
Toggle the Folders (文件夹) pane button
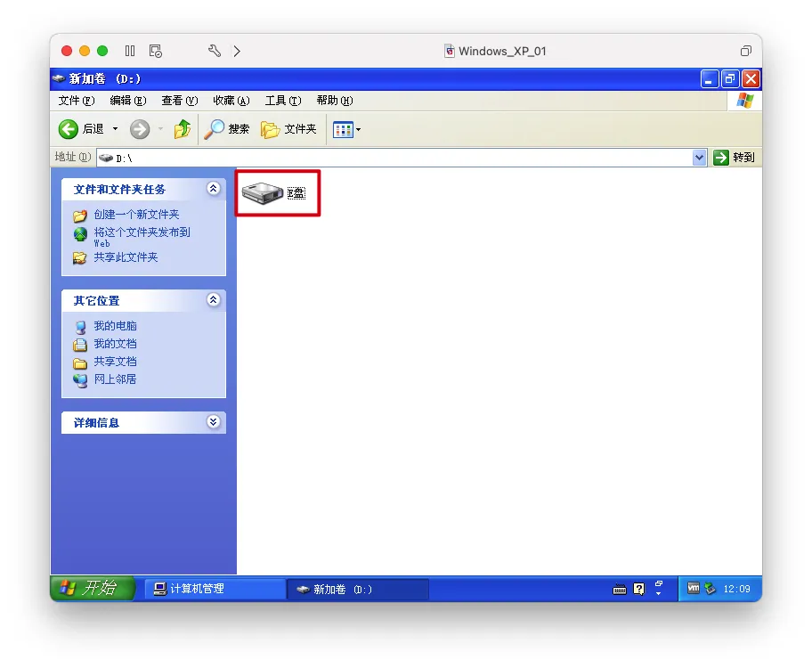288,129
